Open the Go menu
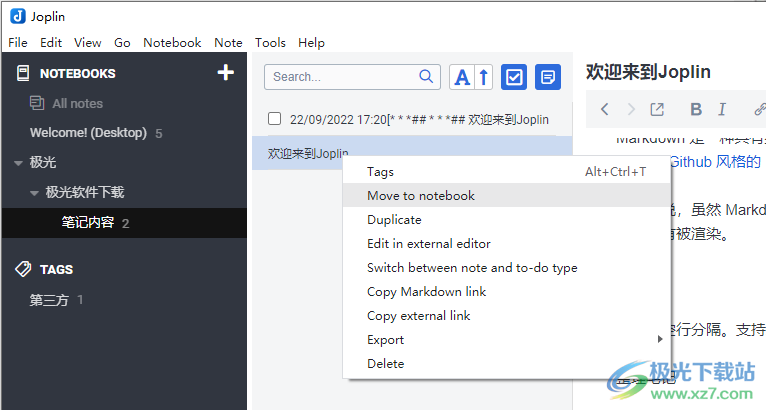Image resolution: width=766 pixels, height=410 pixels. pos(122,43)
